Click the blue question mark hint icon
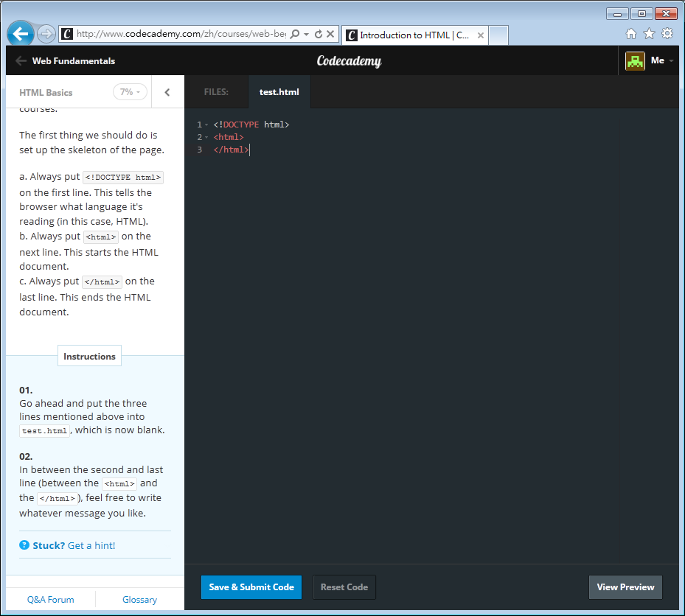 24,545
